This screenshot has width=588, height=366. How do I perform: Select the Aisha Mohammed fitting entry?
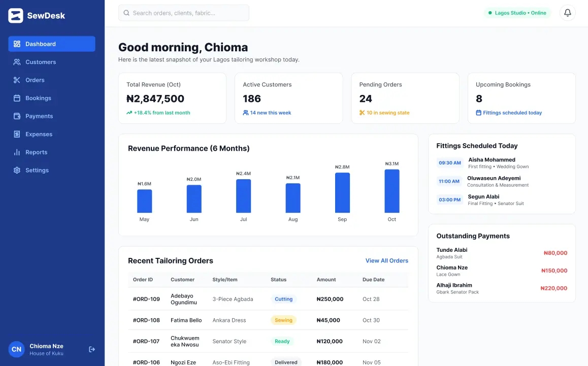(x=502, y=163)
